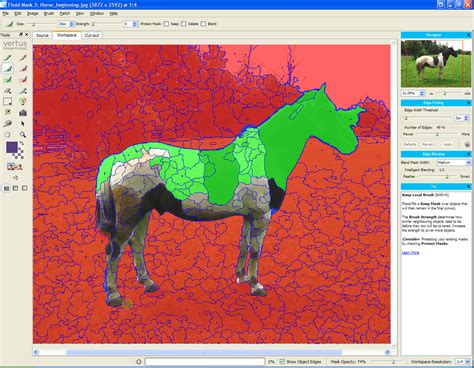The image size is (474, 368).
Task: Click the Navigator zoom percentage stepper
Action: point(422,93)
